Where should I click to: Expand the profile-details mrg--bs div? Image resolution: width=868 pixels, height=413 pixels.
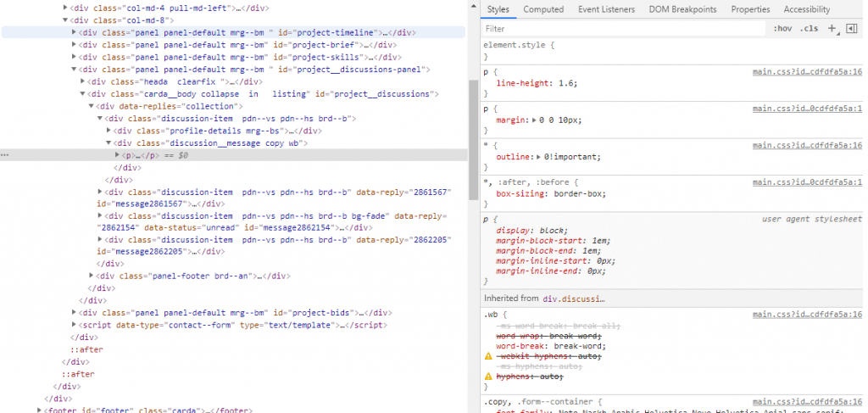109,131
